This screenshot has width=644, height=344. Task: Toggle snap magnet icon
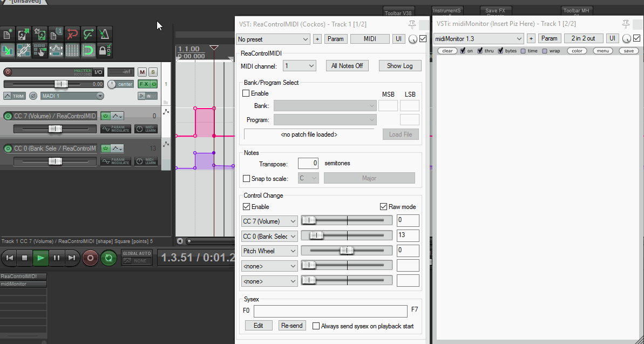89,50
